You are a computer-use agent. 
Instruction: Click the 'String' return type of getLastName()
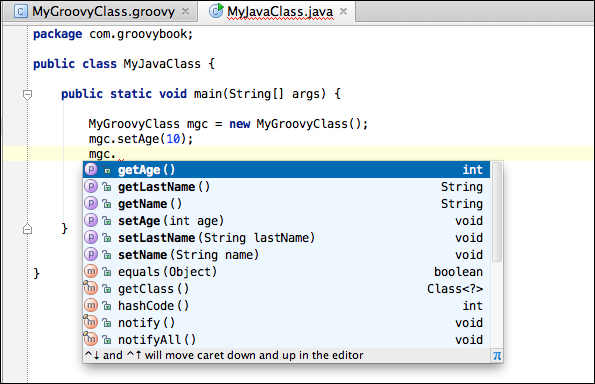pyautogui.click(x=462, y=187)
